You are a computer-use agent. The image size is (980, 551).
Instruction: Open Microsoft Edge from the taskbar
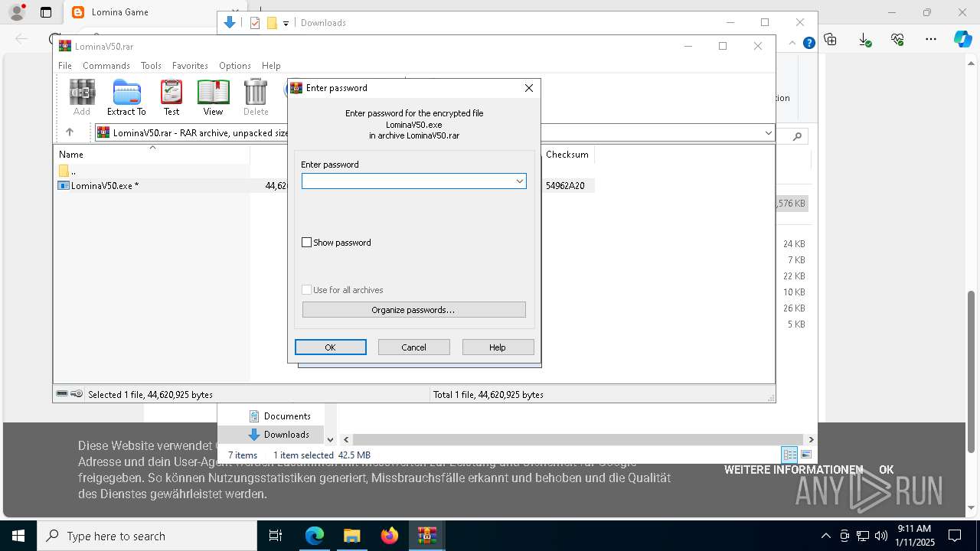315,536
